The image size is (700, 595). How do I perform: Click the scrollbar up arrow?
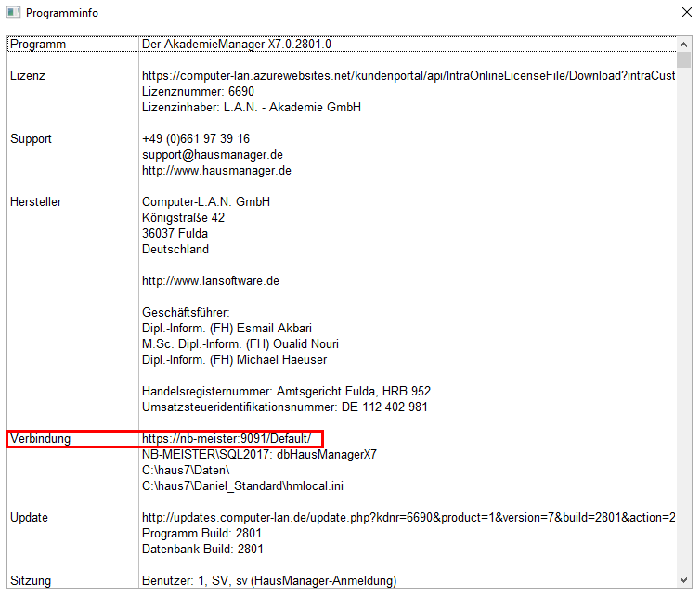(x=683, y=44)
